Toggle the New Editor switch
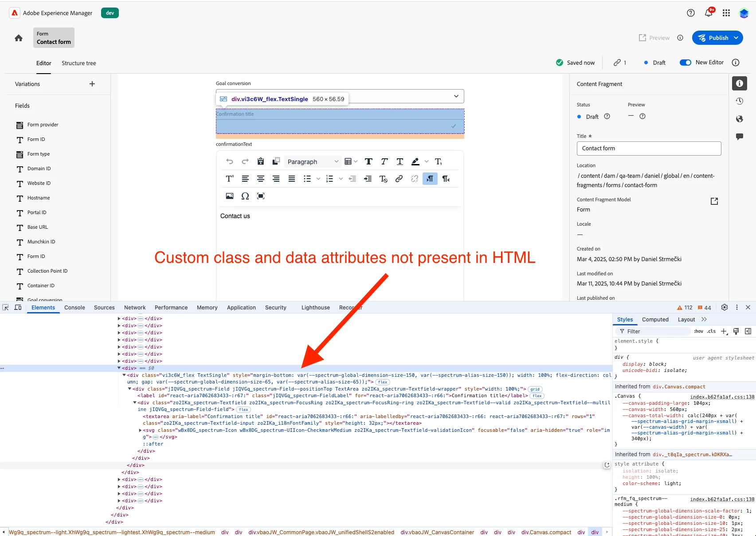 coord(685,63)
